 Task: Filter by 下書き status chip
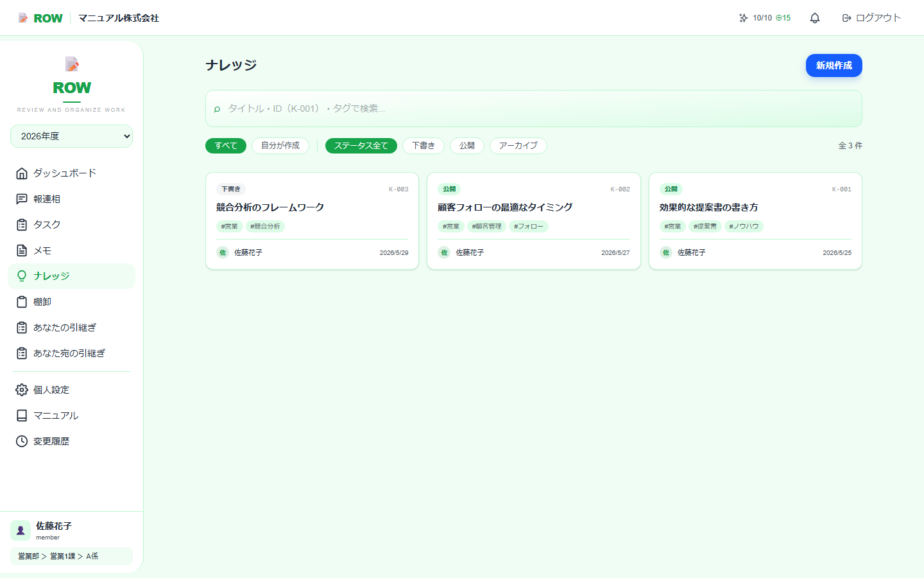[x=424, y=146]
